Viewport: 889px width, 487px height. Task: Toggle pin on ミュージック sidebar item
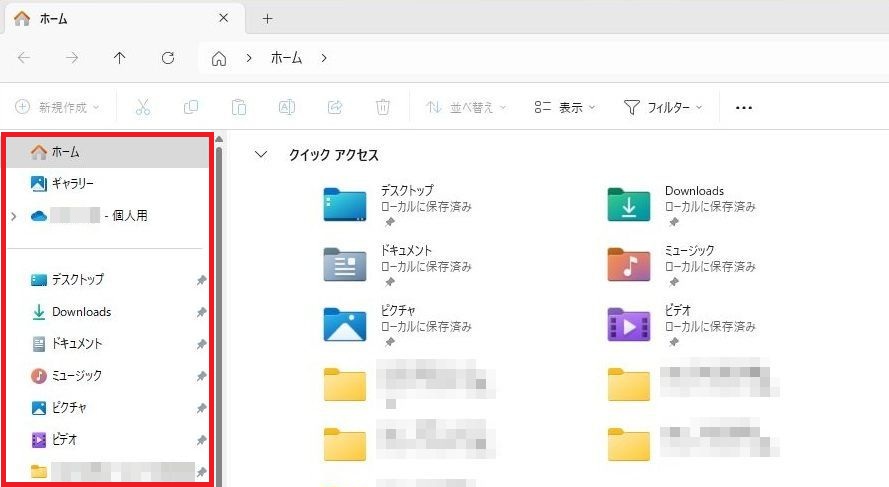(201, 376)
